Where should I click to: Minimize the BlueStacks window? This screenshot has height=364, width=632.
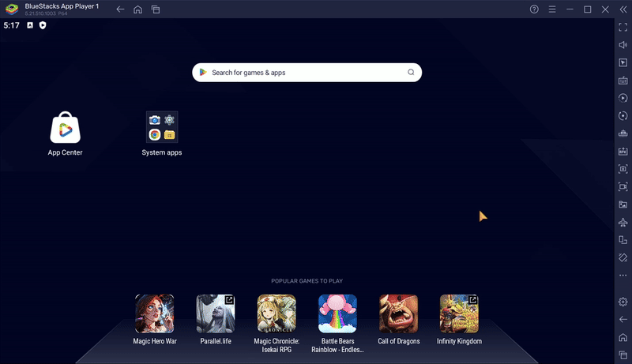pyautogui.click(x=570, y=9)
